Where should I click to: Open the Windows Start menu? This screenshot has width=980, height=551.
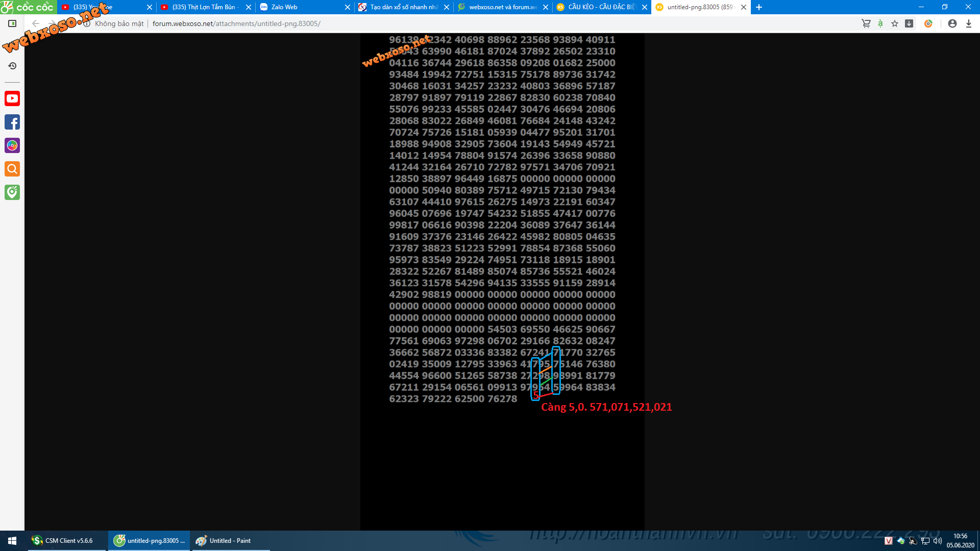(12, 541)
